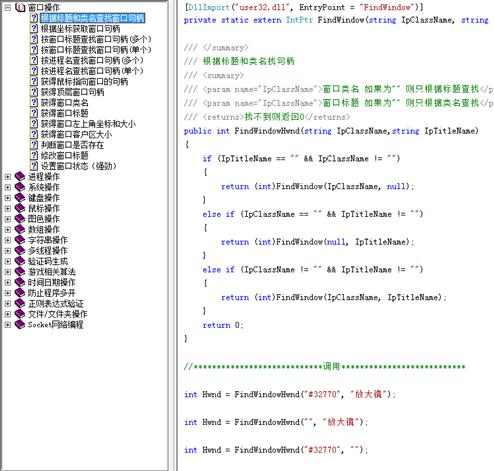The width and height of the screenshot is (494, 471).
Task: Click the purple book icon for 进程操作
Action: pyautogui.click(x=20, y=177)
